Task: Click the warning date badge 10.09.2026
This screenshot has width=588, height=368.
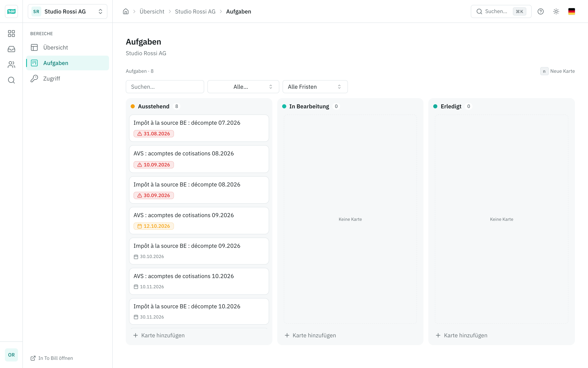Action: [x=154, y=165]
